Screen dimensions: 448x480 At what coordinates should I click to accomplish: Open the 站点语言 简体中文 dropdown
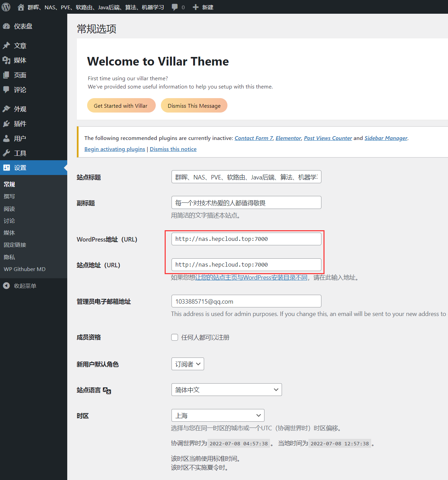[x=227, y=390]
